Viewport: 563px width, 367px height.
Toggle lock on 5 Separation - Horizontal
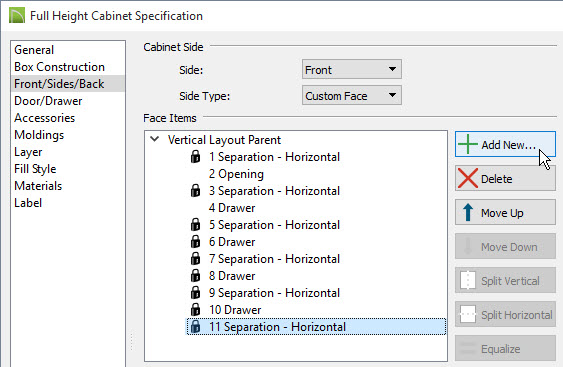point(195,224)
